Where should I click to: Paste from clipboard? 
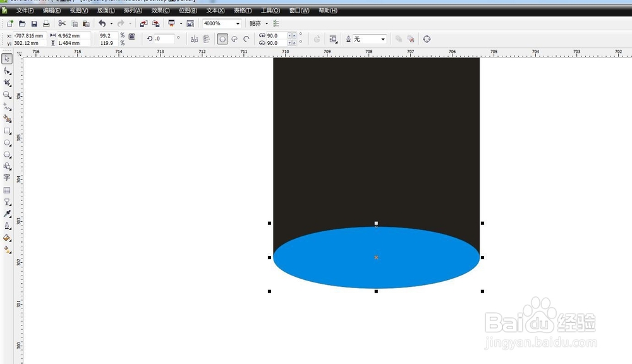click(x=86, y=23)
